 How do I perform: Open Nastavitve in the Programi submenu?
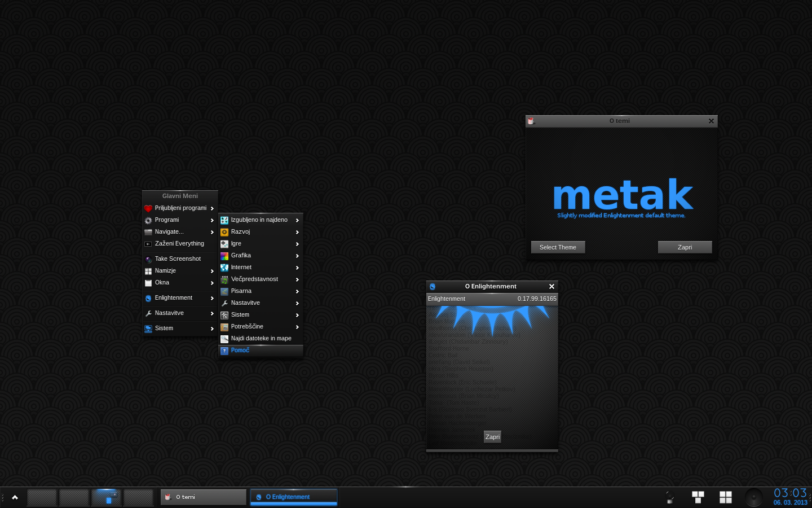(x=261, y=303)
